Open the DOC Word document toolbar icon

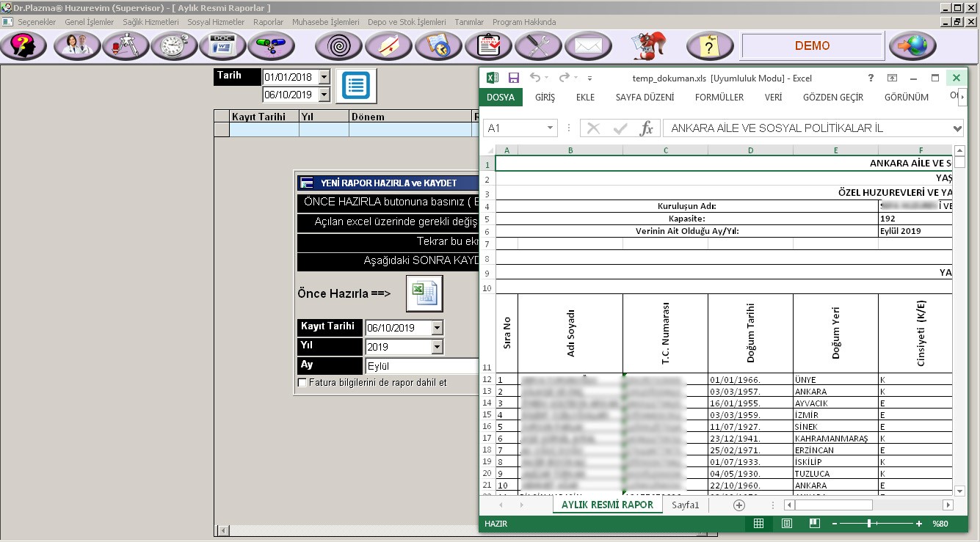(x=222, y=46)
